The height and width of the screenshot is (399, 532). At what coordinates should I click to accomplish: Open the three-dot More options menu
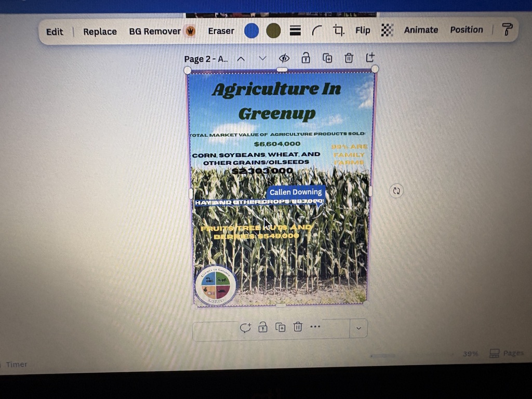(315, 327)
